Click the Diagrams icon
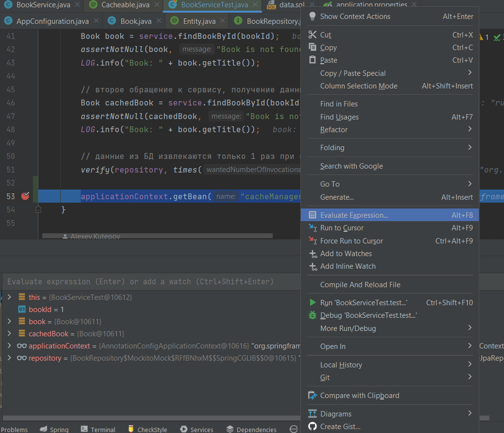The height and width of the screenshot is (433, 504). (x=312, y=414)
